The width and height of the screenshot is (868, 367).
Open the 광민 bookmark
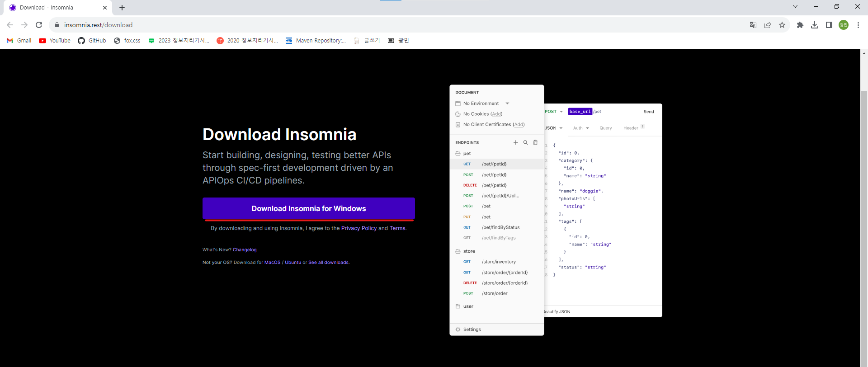(398, 41)
